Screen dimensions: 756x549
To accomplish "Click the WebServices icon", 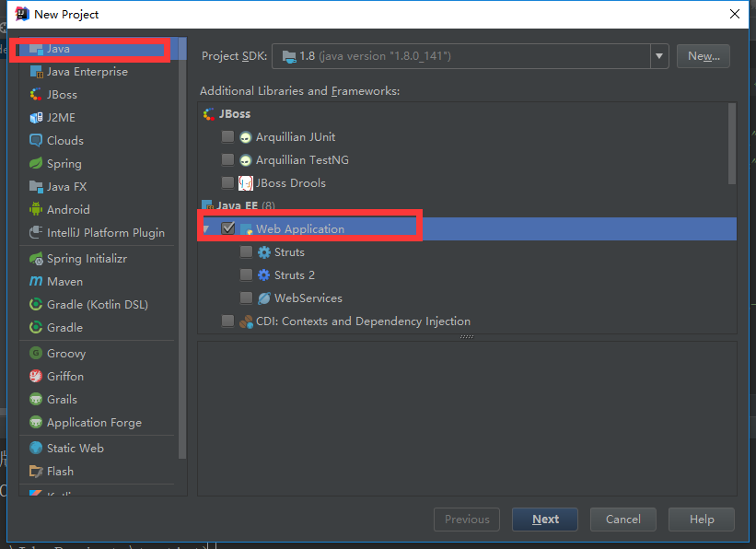I will (x=264, y=298).
